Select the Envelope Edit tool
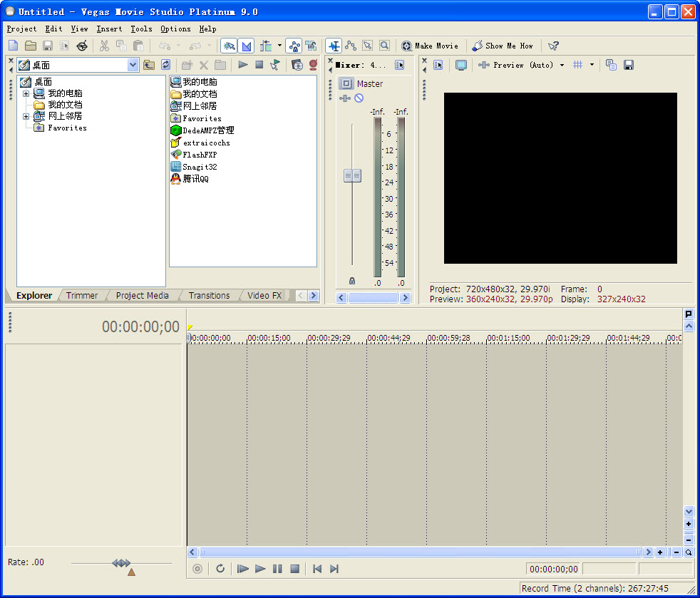Viewport: 700px width, 598px height. tap(351, 46)
